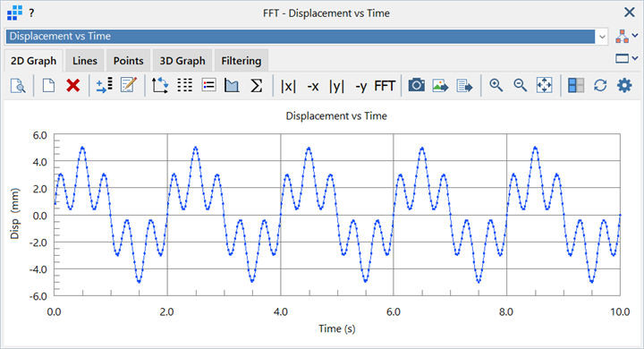
Task: Select the Filtering tab
Action: [241, 61]
